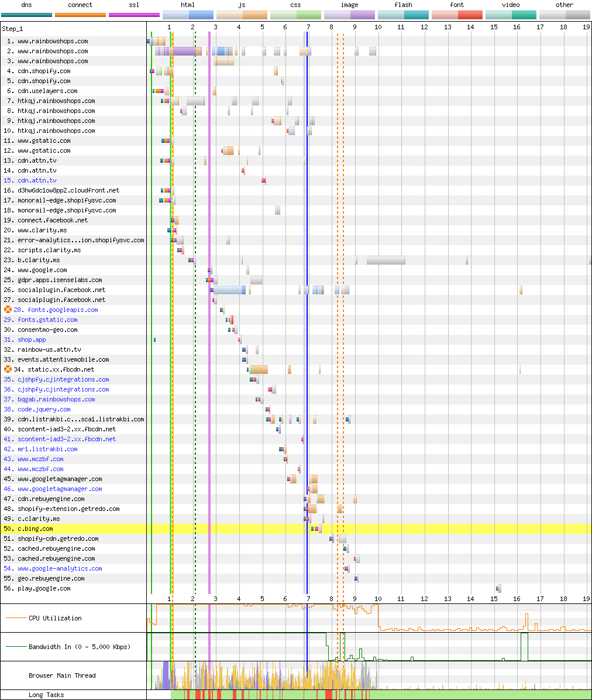Click the error icon beside fonts.googleapis.com
The height and width of the screenshot is (700, 592).
tap(8, 310)
